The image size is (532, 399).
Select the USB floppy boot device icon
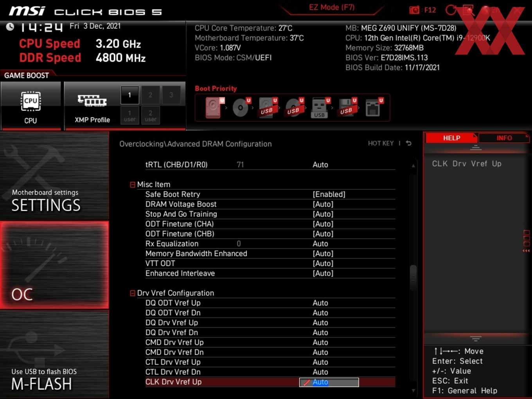click(x=347, y=107)
